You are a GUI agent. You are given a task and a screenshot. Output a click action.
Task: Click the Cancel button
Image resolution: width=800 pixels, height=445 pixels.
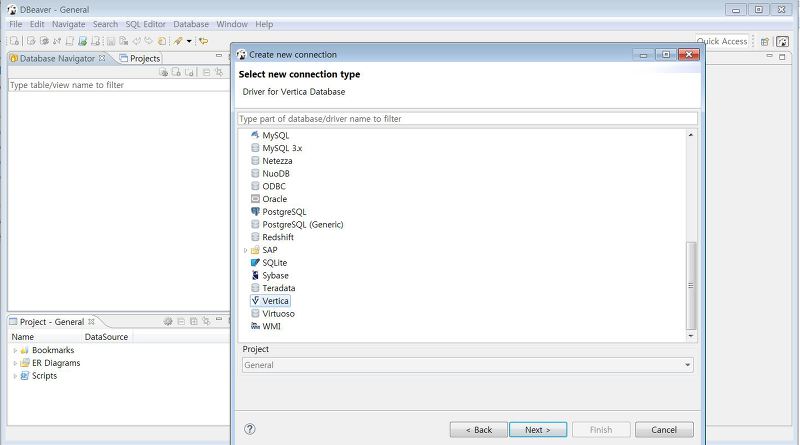coord(664,430)
